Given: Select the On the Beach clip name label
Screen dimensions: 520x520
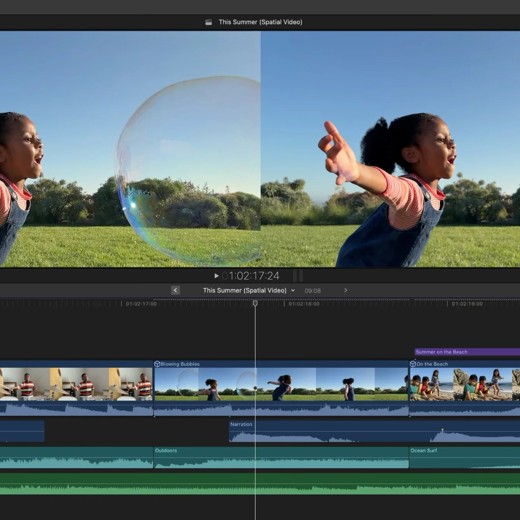Looking at the screenshot, I should click(432, 364).
